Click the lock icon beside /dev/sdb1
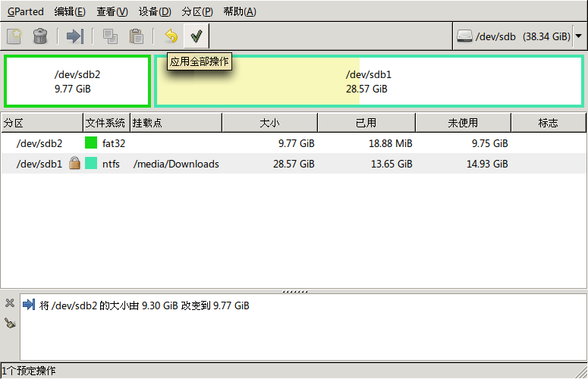Viewport: 588px width, 379px height. 74,163
